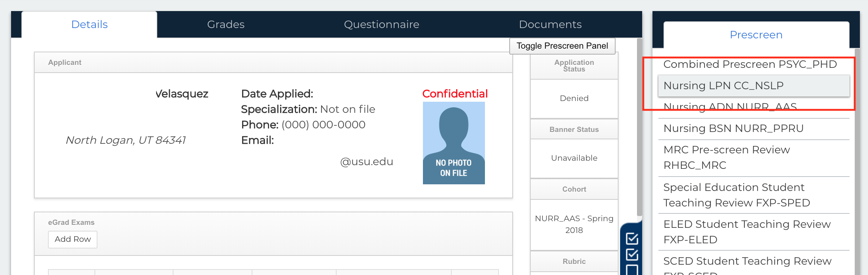Screen dimensions: 868x275
Task: View the Documents tab
Action: click(550, 25)
